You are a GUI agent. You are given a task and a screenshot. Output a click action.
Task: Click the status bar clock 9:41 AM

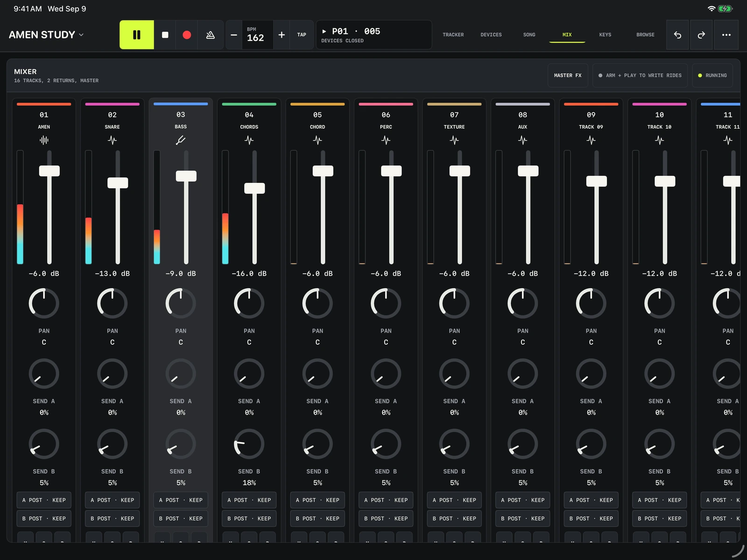pos(28,8)
